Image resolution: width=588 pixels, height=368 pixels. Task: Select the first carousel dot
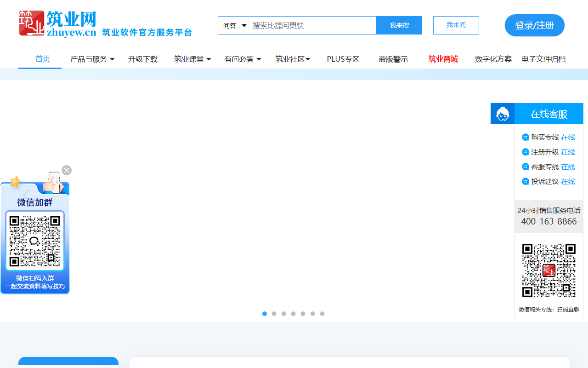point(265,314)
